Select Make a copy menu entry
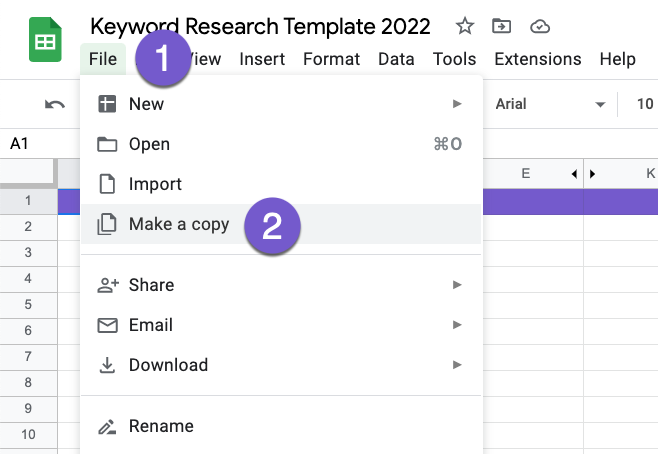 click(x=179, y=224)
